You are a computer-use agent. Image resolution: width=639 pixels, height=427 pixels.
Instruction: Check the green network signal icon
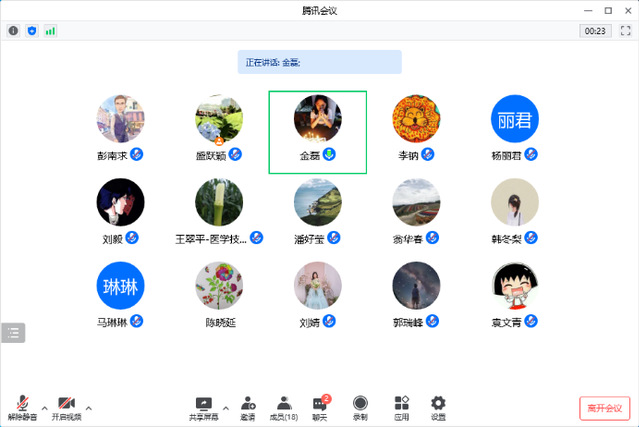coord(50,31)
